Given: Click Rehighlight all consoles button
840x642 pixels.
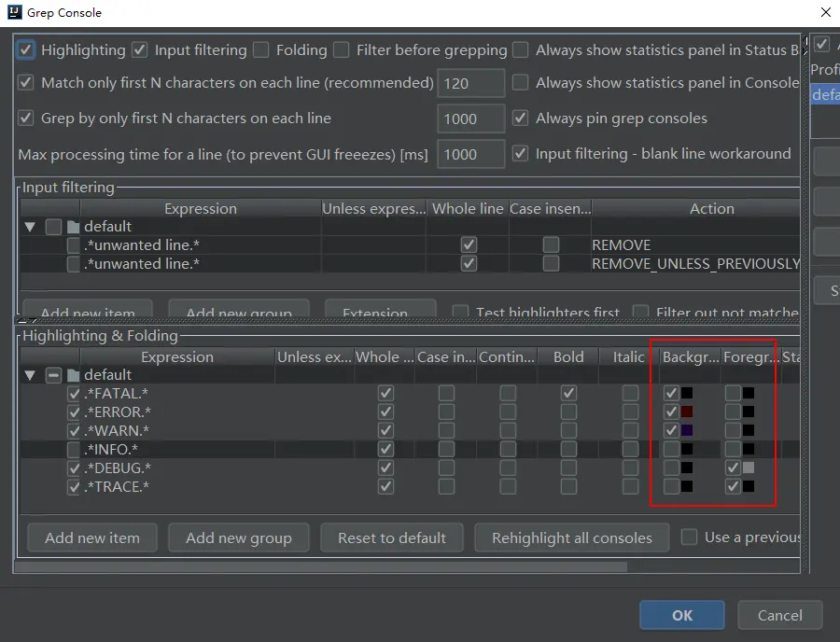Looking at the screenshot, I should pyautogui.click(x=571, y=537).
